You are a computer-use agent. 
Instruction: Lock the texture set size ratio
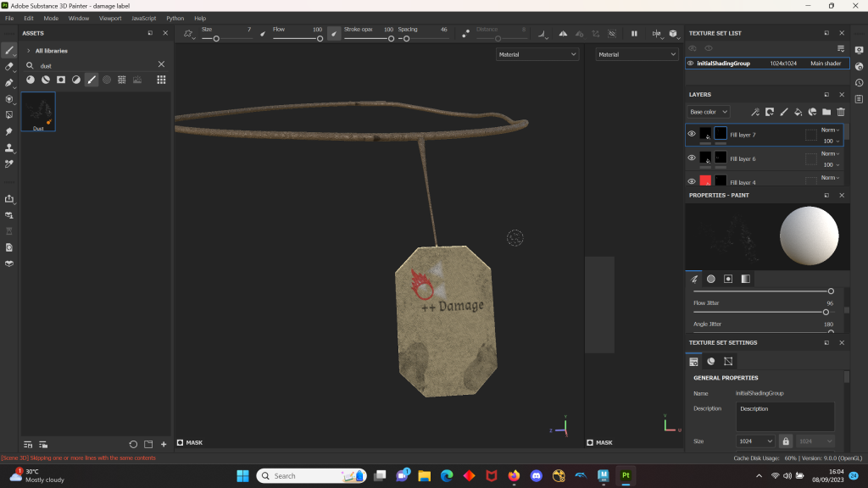tap(786, 441)
